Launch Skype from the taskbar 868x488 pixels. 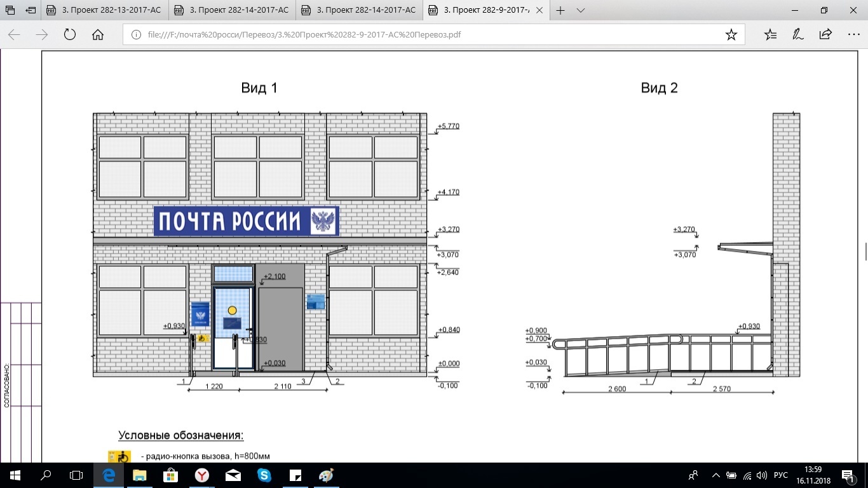pyautogui.click(x=264, y=475)
